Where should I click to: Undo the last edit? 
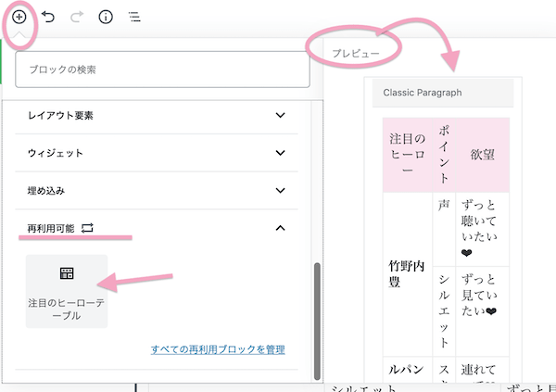tap(48, 17)
